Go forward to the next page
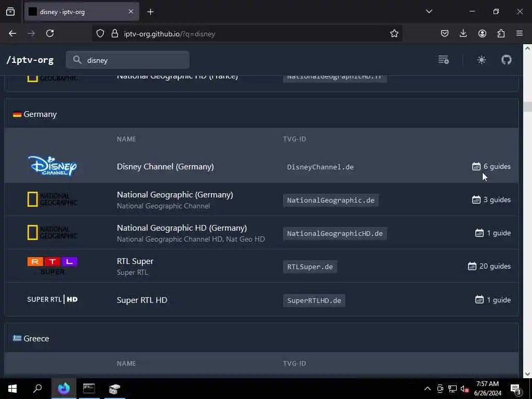The width and height of the screenshot is (532, 399). [31, 34]
